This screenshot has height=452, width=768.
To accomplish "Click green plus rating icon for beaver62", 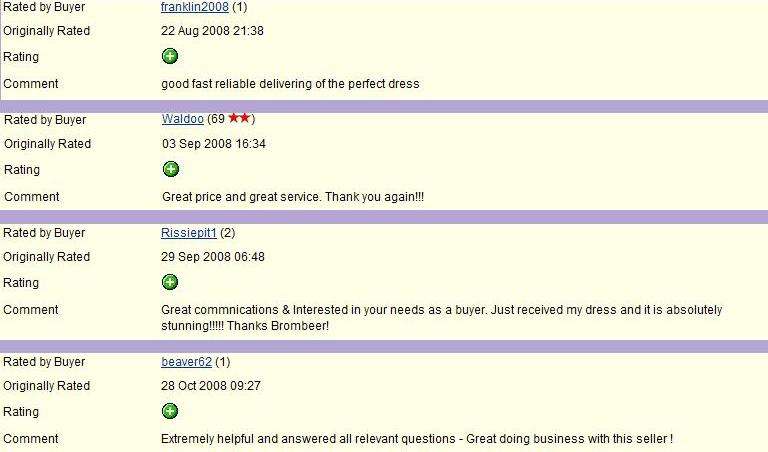I will (x=170, y=411).
